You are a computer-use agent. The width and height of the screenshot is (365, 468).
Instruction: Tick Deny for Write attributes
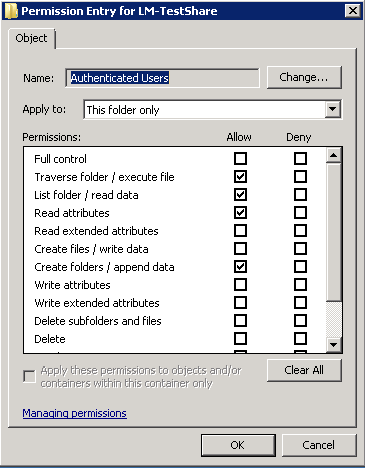pyautogui.click(x=300, y=284)
